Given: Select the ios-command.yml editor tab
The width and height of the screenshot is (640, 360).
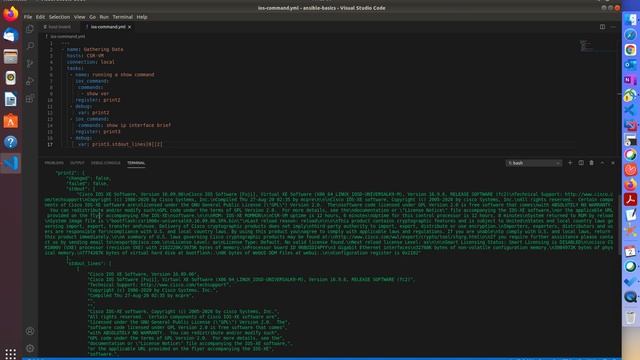Looking at the screenshot, I should click(x=108, y=27).
